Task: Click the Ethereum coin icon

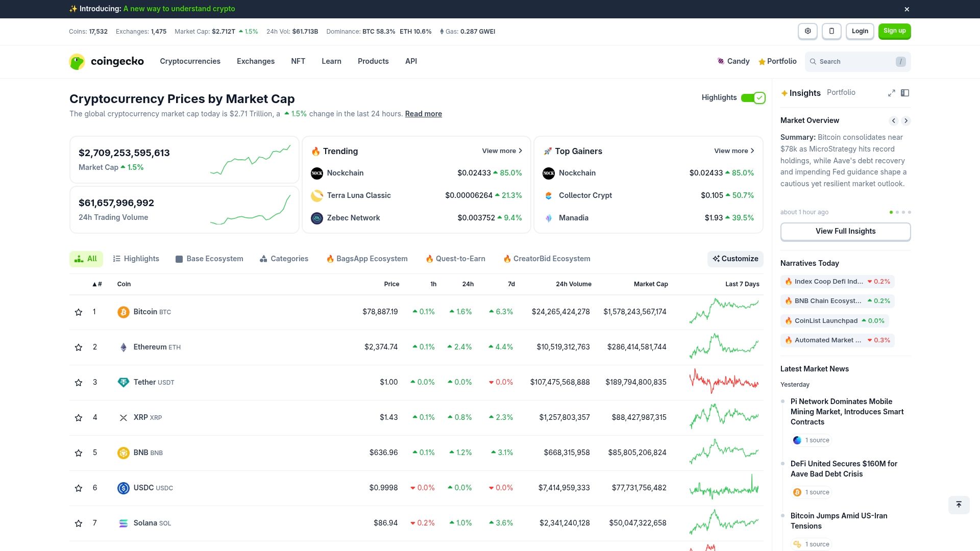Action: tap(123, 347)
